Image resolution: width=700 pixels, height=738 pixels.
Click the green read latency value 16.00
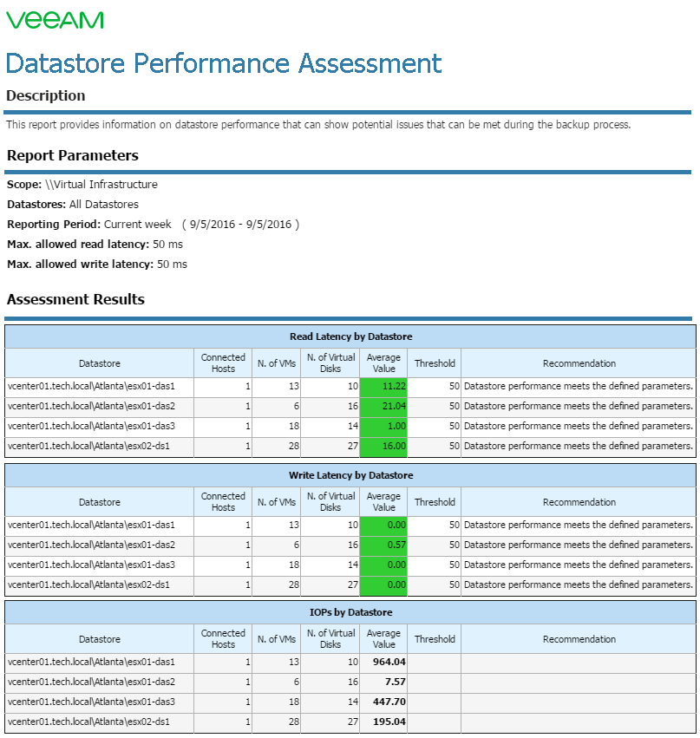(x=383, y=447)
